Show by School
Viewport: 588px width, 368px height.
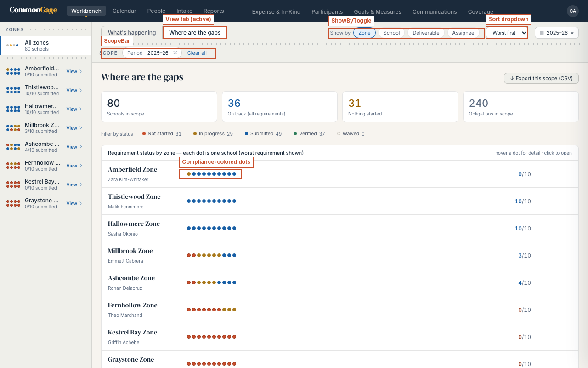[x=391, y=33]
